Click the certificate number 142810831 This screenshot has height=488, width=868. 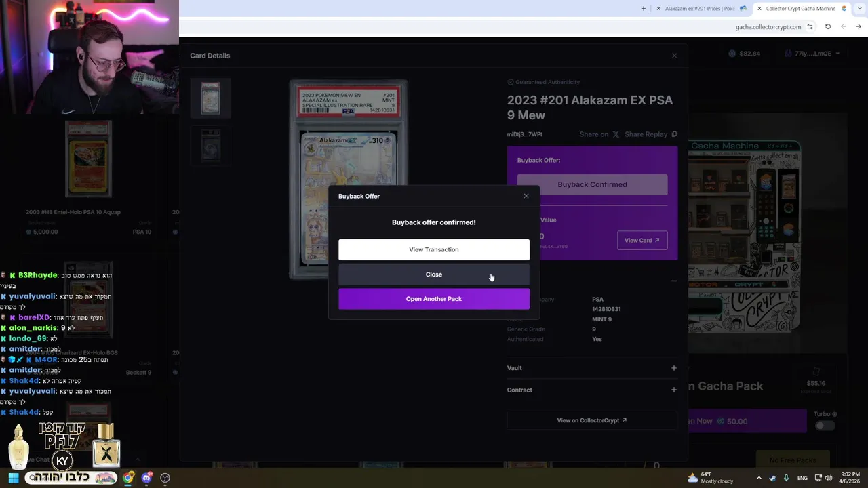point(606,309)
